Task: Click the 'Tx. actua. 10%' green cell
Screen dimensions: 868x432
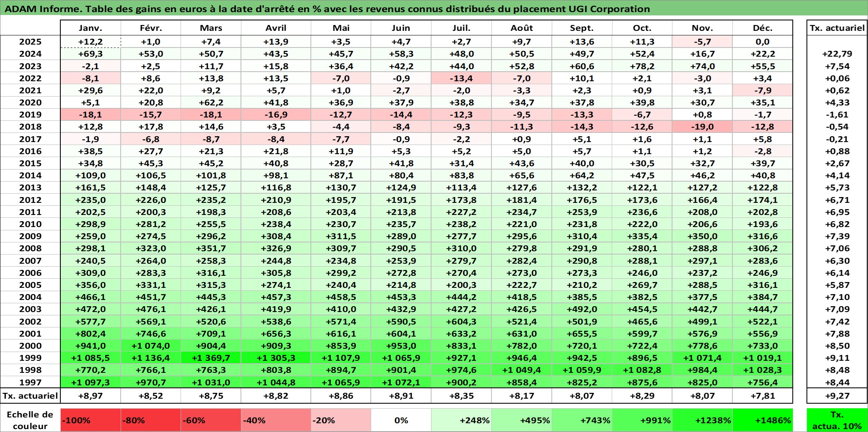Action: 837,420
